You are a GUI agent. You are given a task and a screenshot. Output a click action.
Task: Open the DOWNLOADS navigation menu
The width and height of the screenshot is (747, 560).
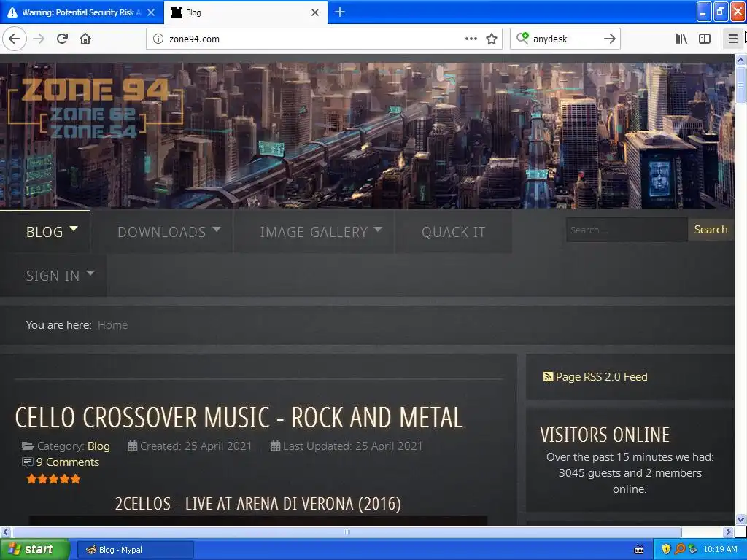click(162, 232)
